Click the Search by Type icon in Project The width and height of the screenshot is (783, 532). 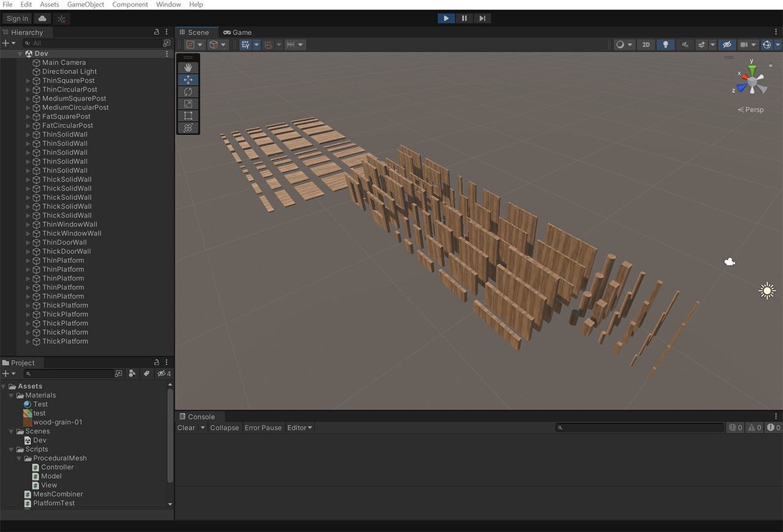pyautogui.click(x=132, y=374)
